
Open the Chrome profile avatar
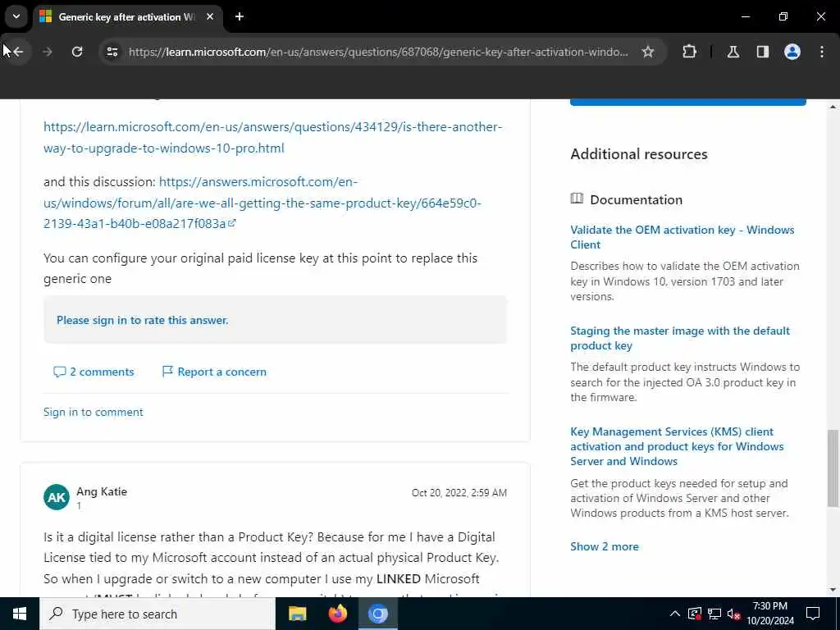click(792, 52)
